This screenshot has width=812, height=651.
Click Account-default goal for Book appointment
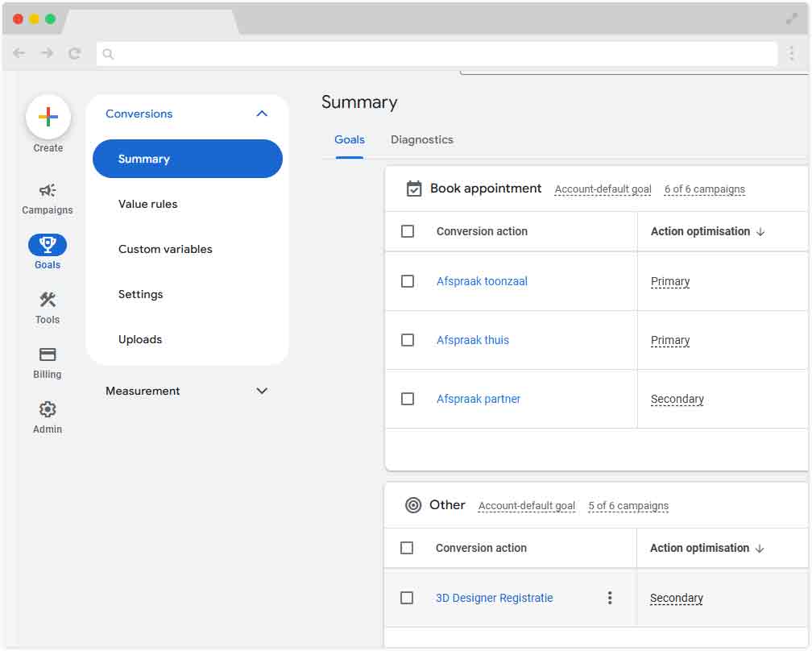tap(603, 189)
